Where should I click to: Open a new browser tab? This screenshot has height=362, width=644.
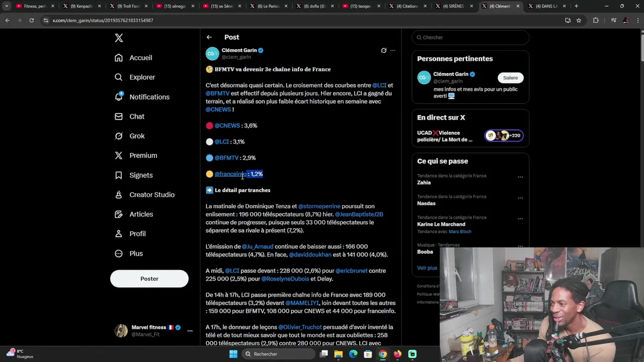coord(576,6)
